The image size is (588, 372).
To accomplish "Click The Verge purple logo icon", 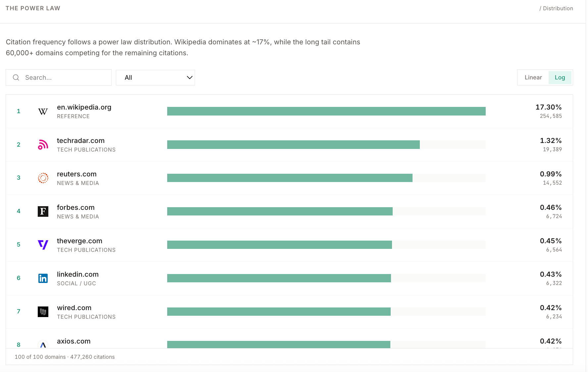I will [43, 245].
